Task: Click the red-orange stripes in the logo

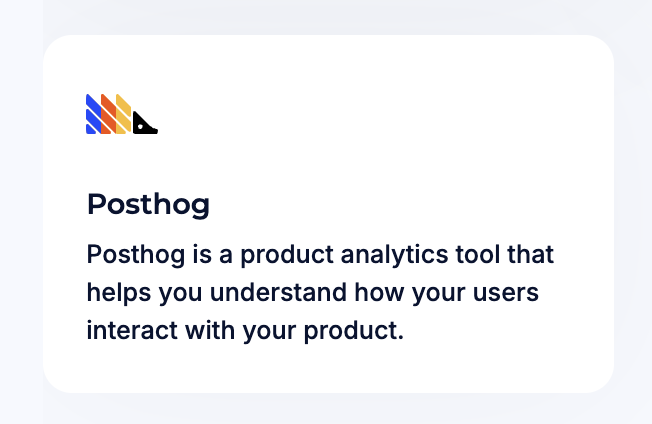Action: pyautogui.click(x=108, y=115)
